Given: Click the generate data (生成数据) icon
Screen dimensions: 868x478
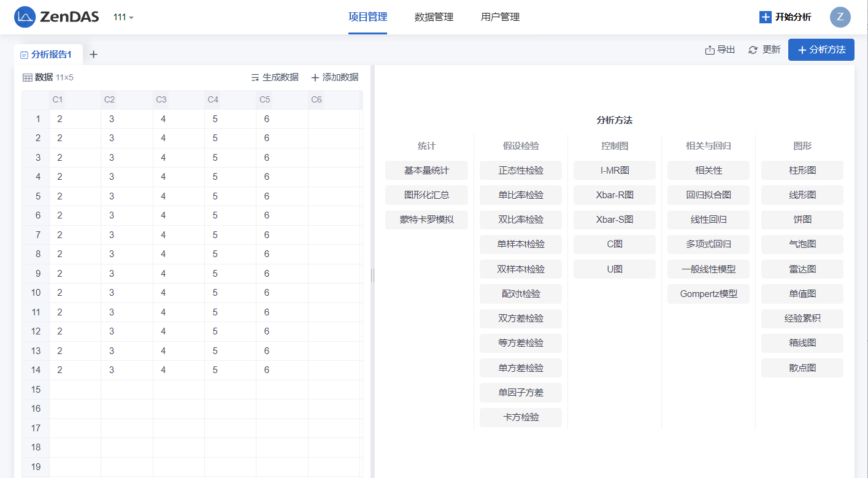Looking at the screenshot, I should point(255,77).
